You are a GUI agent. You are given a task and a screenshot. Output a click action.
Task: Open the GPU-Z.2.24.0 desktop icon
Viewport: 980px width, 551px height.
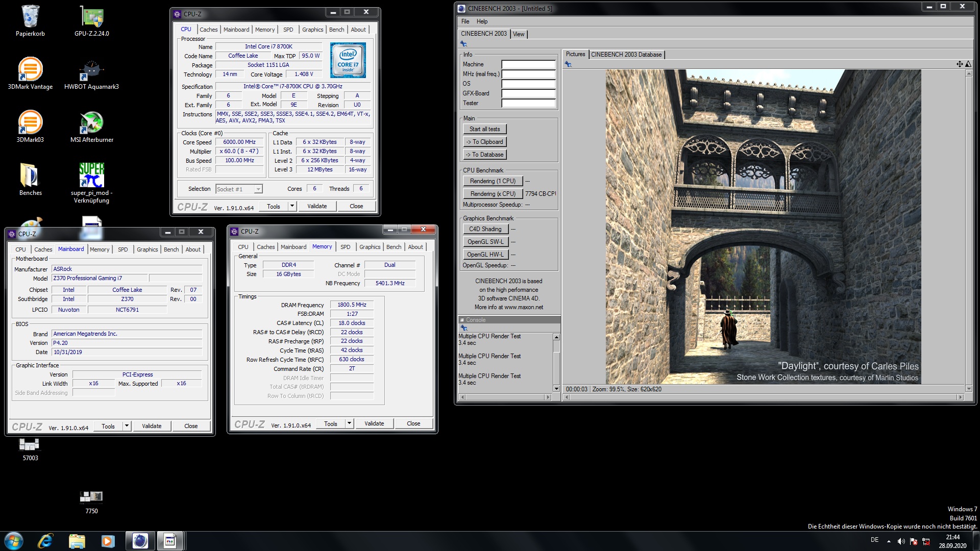[92, 21]
